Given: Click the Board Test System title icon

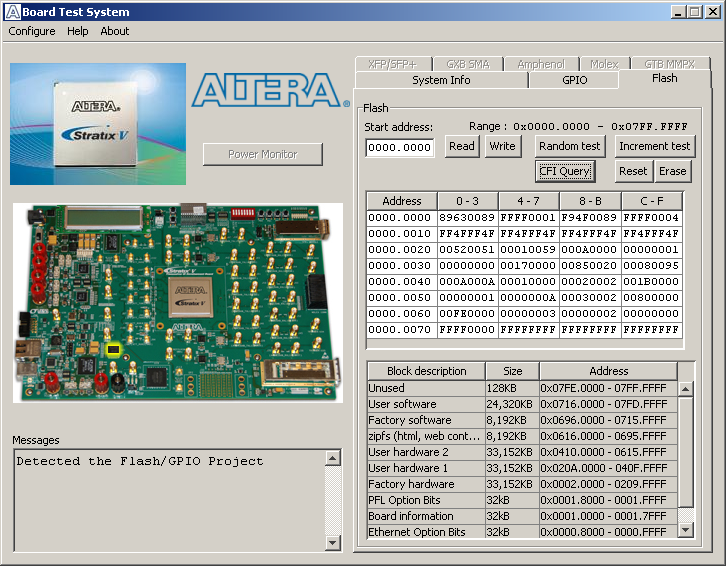Looking at the screenshot, I should pos(13,12).
